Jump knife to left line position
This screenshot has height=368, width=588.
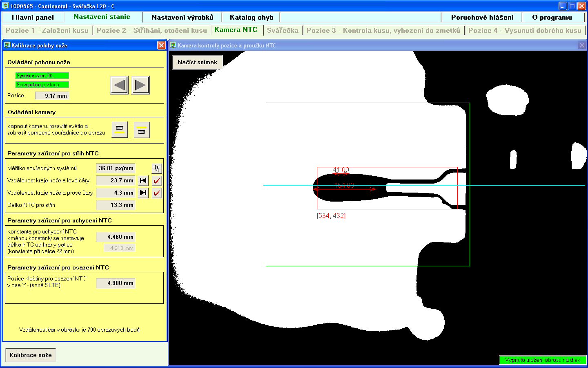(x=143, y=180)
